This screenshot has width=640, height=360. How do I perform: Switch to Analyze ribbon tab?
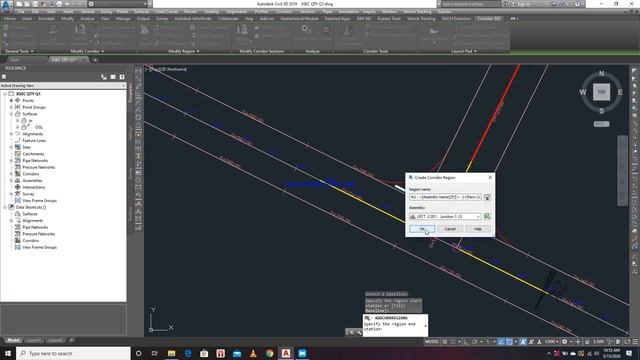[x=87, y=19]
